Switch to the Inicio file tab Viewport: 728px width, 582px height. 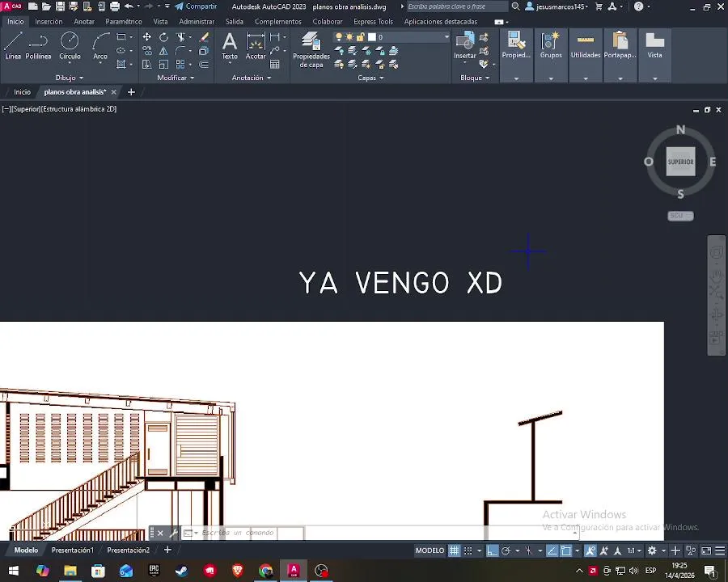[x=22, y=92]
